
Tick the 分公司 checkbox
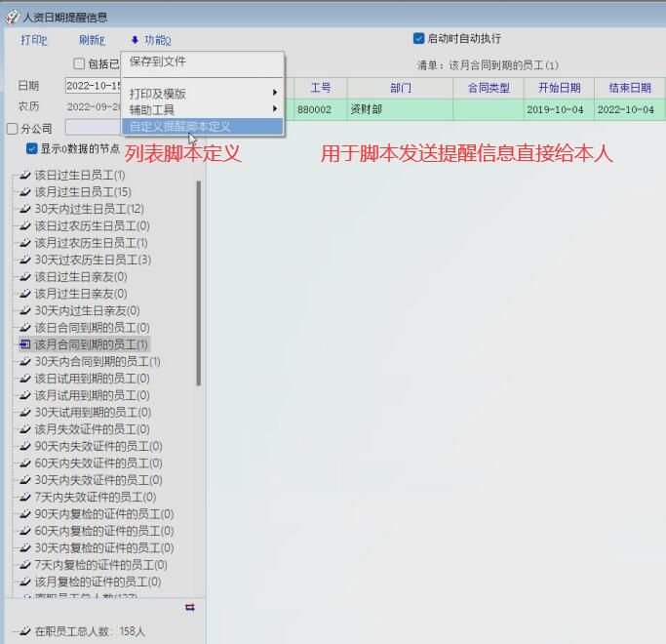tap(12, 129)
